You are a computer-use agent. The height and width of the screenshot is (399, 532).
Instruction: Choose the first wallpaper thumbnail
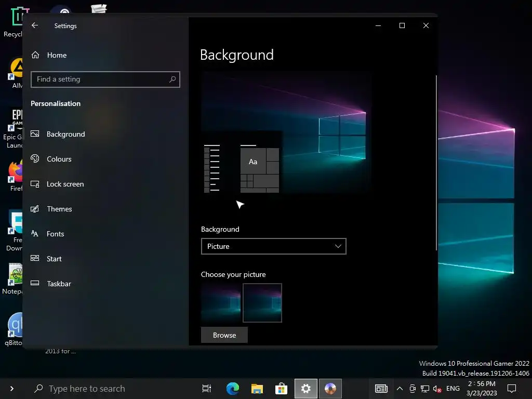pos(221,303)
